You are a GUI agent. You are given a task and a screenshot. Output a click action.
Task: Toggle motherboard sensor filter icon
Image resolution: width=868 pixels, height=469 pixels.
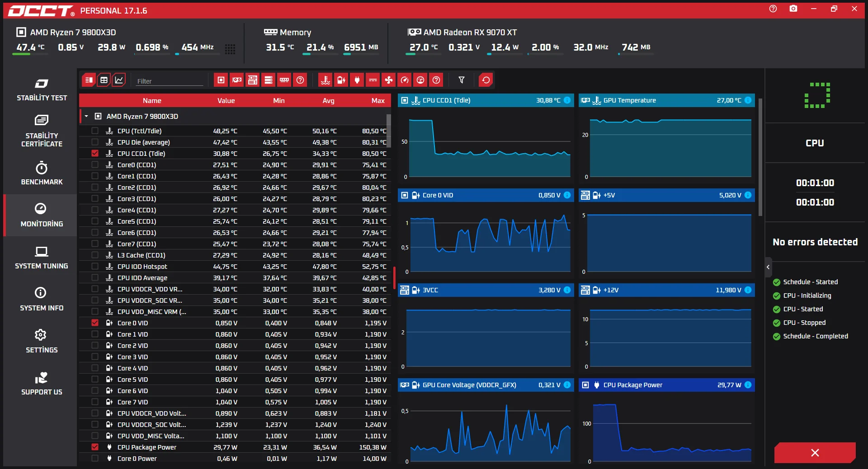click(253, 80)
